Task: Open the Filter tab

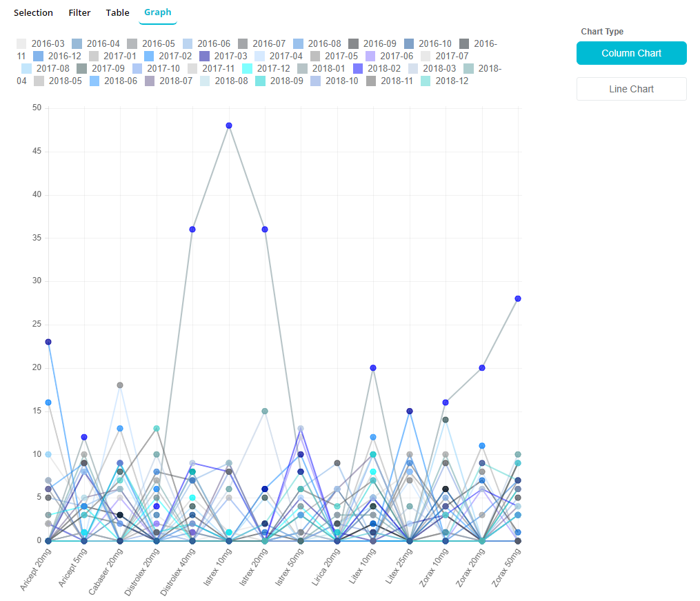Action: pos(79,12)
